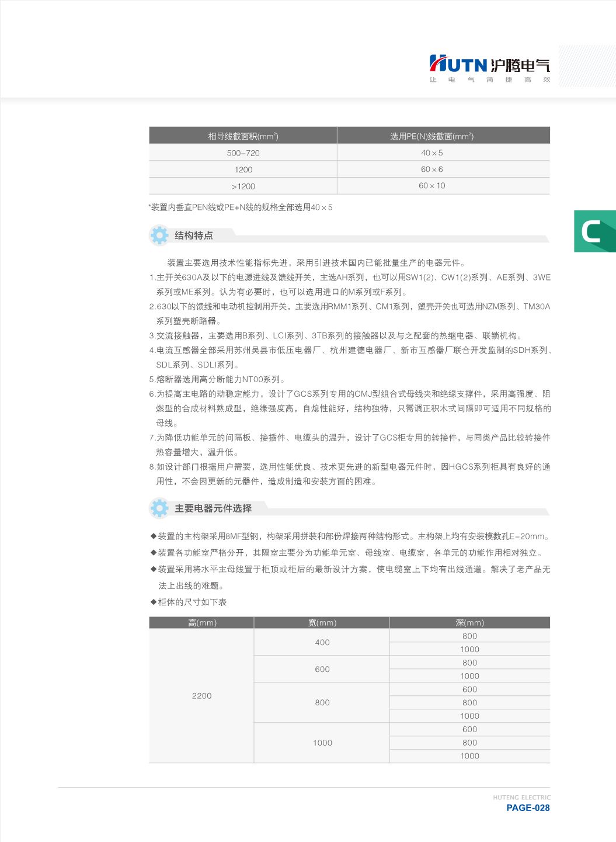Select the 2200 height cell in table

[x=201, y=695]
